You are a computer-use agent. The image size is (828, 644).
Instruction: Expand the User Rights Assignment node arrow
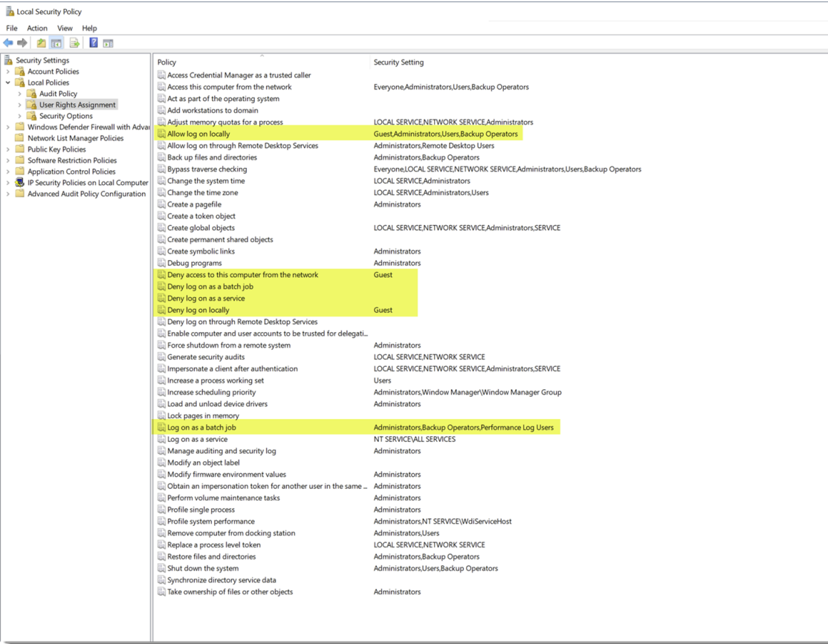coord(19,105)
